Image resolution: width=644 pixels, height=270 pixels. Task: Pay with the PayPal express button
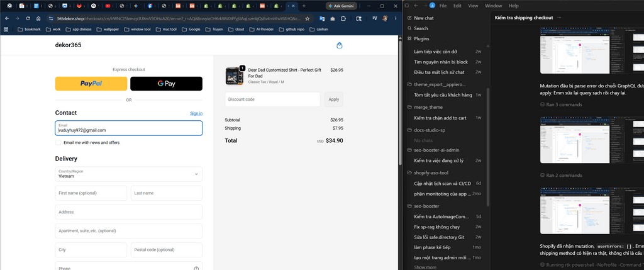91,84
